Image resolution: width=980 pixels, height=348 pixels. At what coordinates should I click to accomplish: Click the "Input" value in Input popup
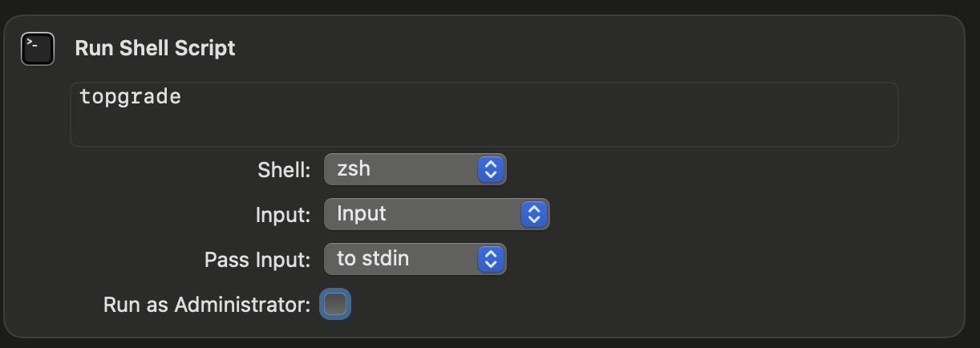coord(362,213)
